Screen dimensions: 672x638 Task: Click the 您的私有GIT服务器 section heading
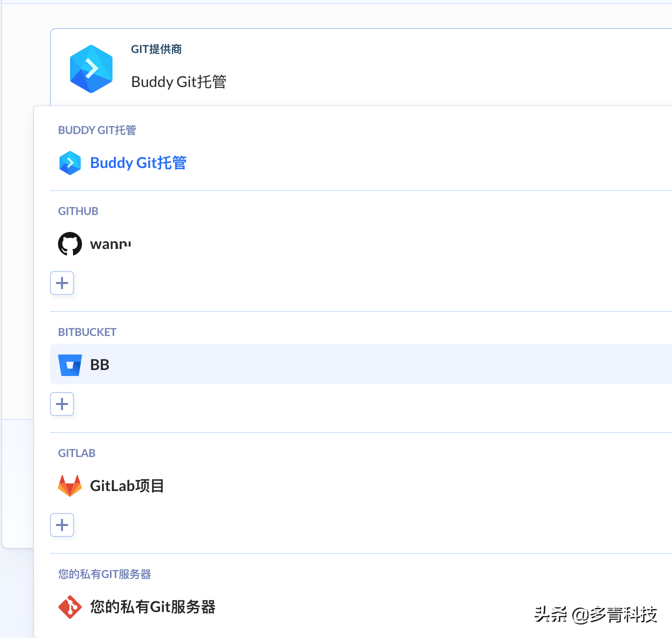[x=104, y=574]
